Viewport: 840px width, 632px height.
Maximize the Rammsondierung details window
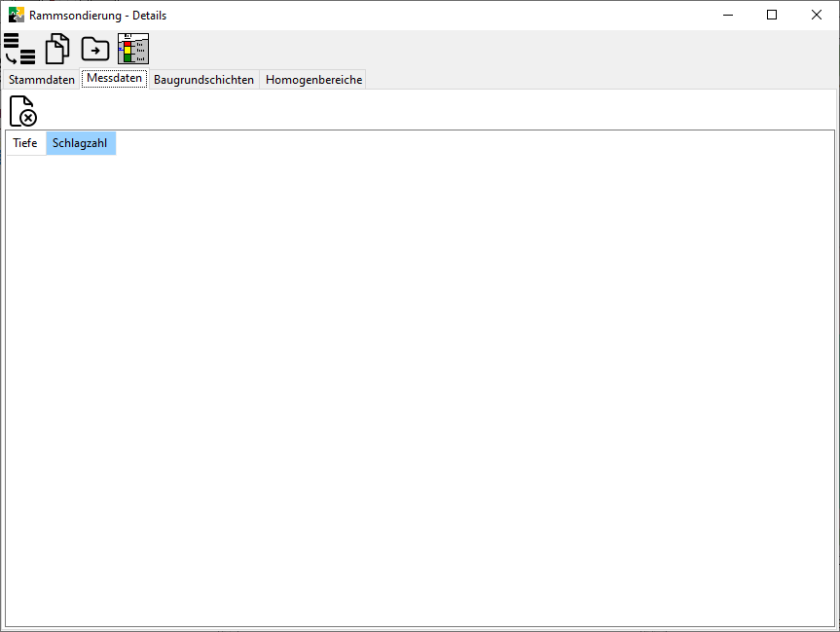point(772,15)
